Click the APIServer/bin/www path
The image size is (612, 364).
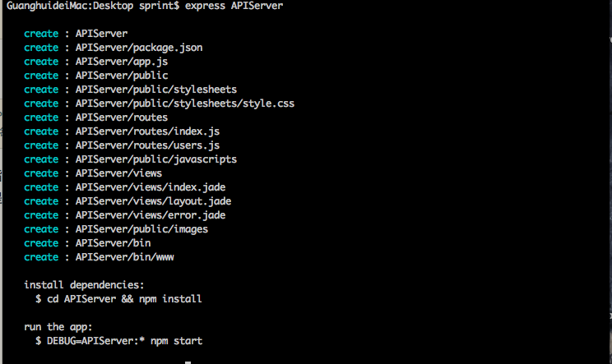click(x=124, y=257)
